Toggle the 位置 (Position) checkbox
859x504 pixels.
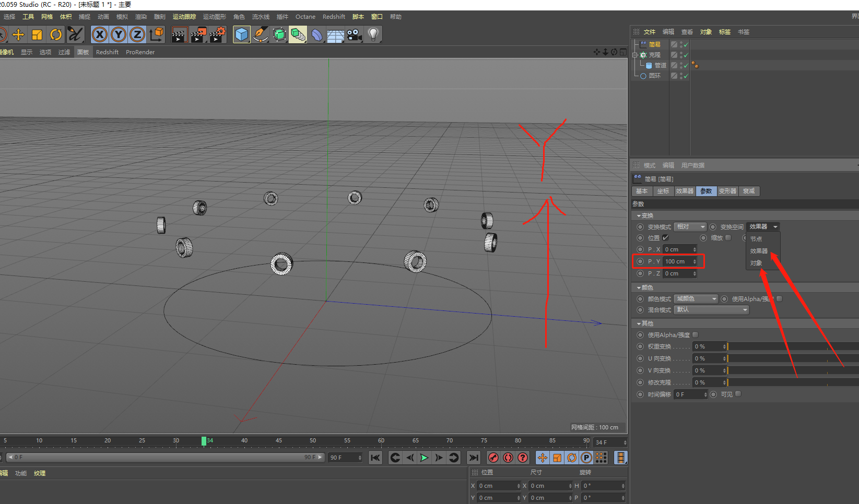[x=666, y=238]
